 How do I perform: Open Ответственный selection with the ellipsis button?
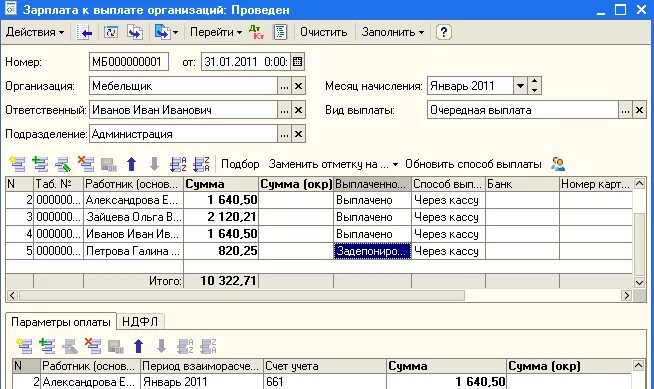(284, 110)
